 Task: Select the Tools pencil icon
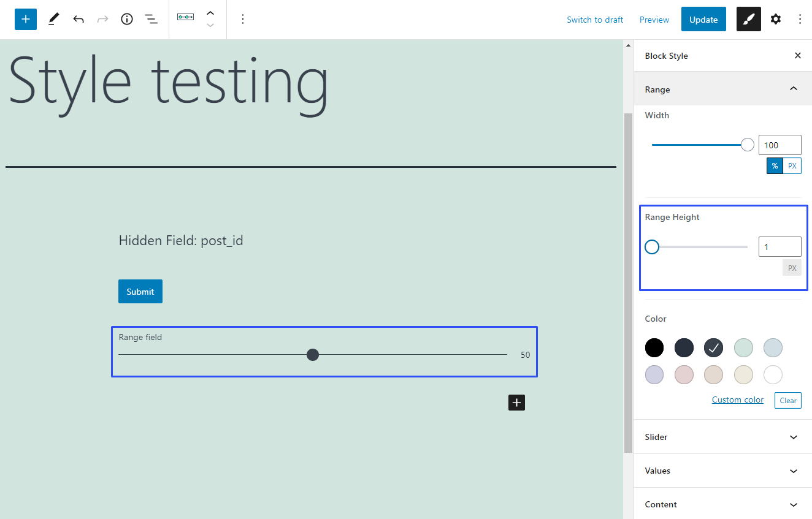click(x=53, y=19)
